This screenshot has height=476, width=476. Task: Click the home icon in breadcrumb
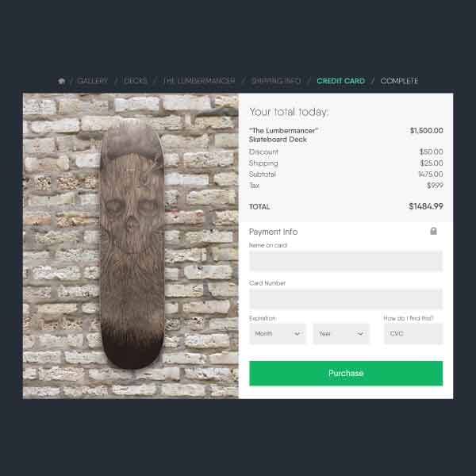(x=62, y=81)
